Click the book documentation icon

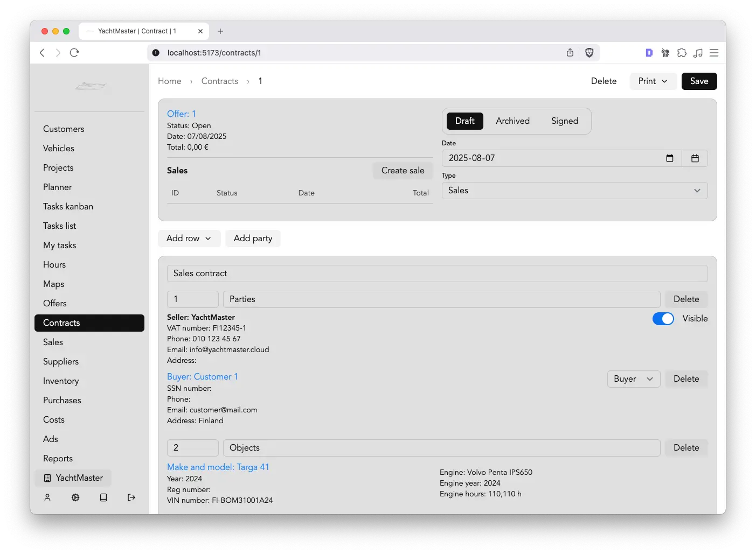(x=103, y=497)
